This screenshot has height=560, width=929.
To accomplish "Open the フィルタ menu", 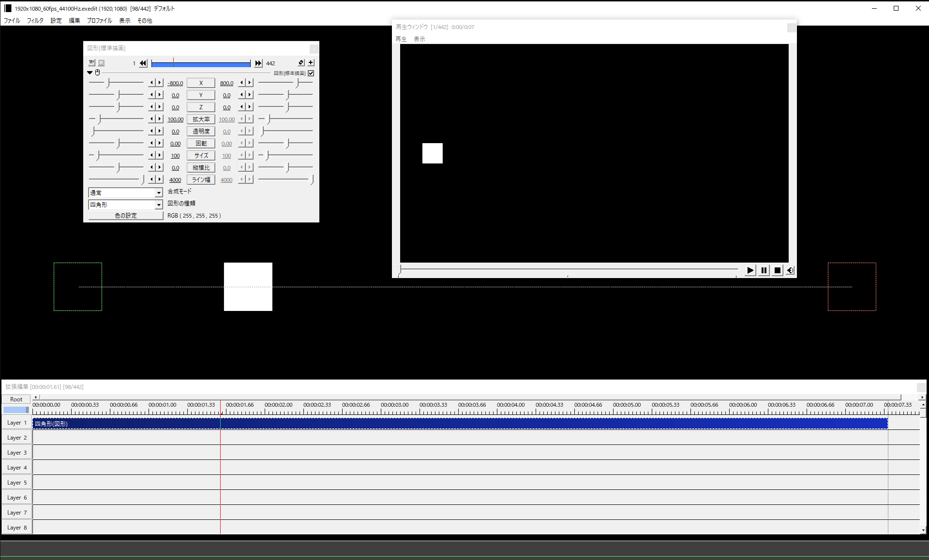I will (x=35, y=21).
